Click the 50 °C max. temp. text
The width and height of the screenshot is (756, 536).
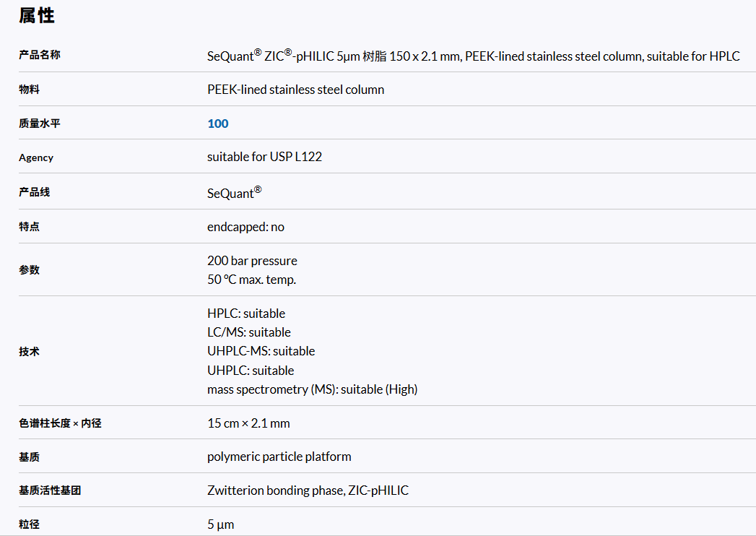click(251, 280)
